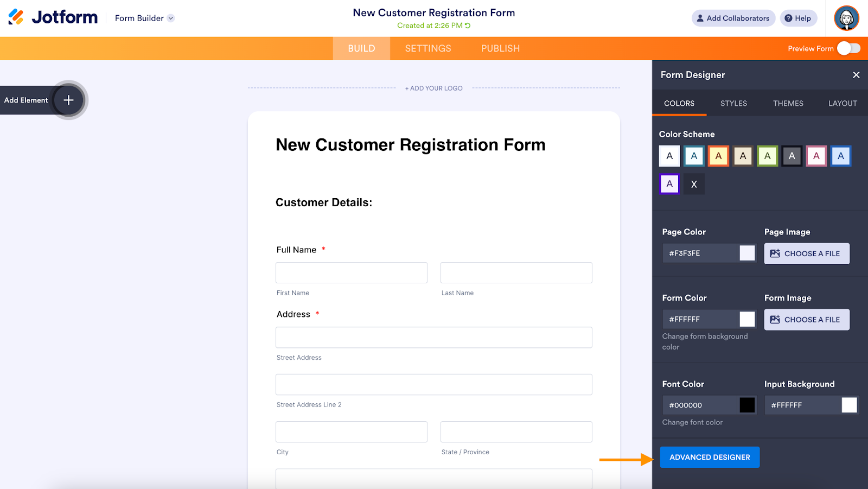Image resolution: width=868 pixels, height=489 pixels.
Task: Open the user avatar menu
Action: pos(846,18)
